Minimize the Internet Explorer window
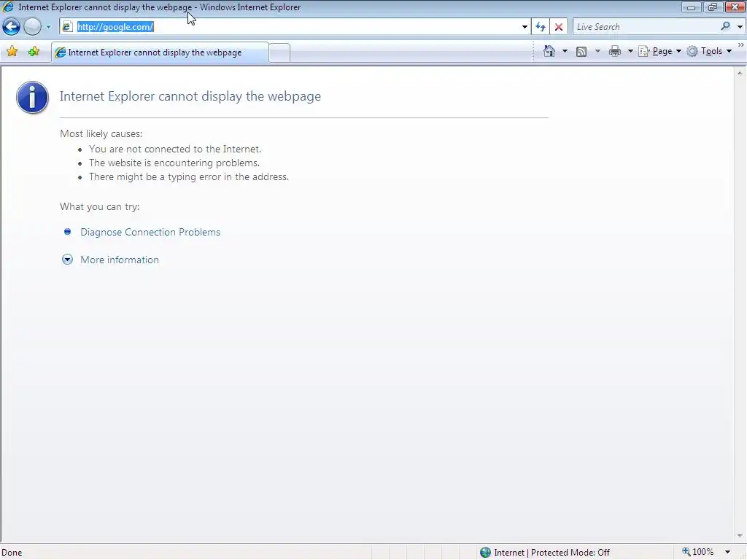The width and height of the screenshot is (747, 560). click(691, 7)
